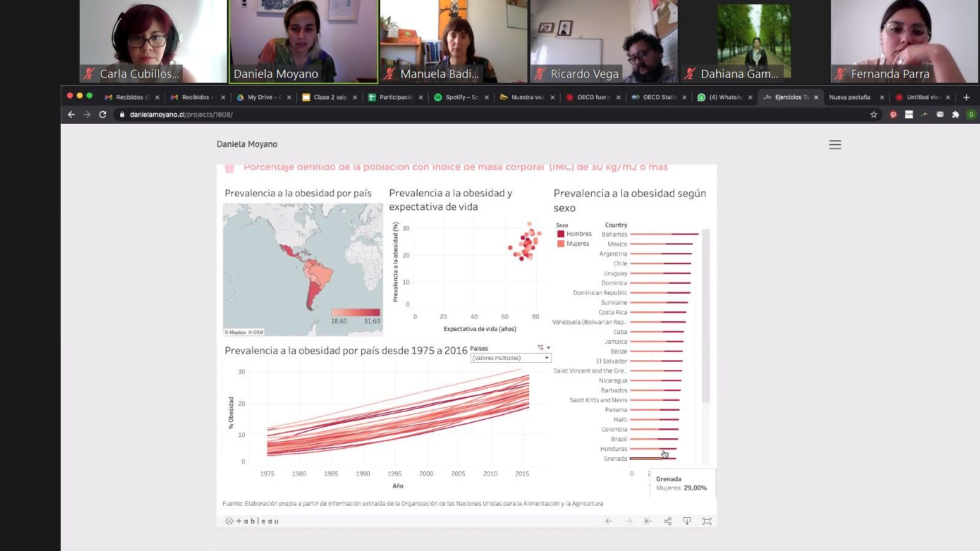Click the country bar chart scrollbar

705,316
